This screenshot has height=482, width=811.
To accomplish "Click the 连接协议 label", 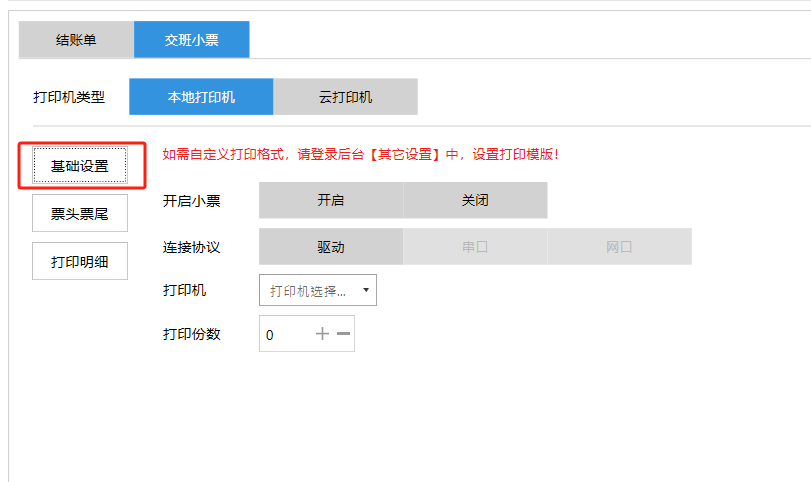I will (191, 247).
